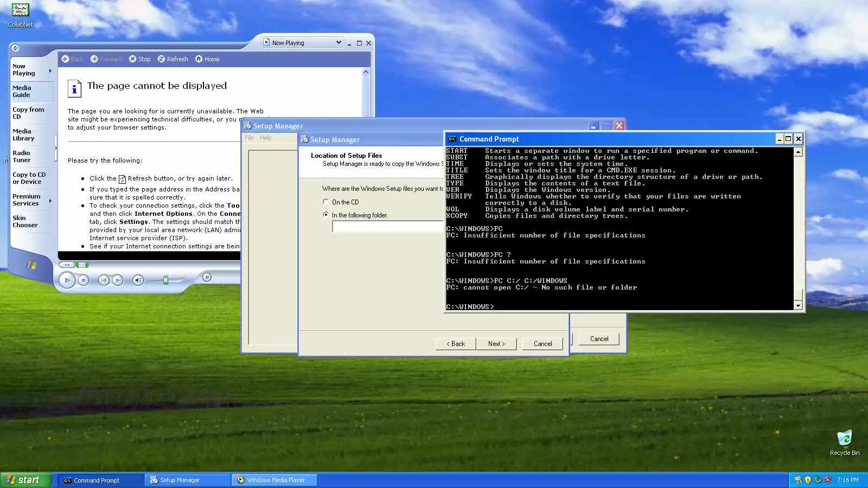Click the Stop icon in Media Player toolbar
The width and height of the screenshot is (868, 488).
point(132,59)
